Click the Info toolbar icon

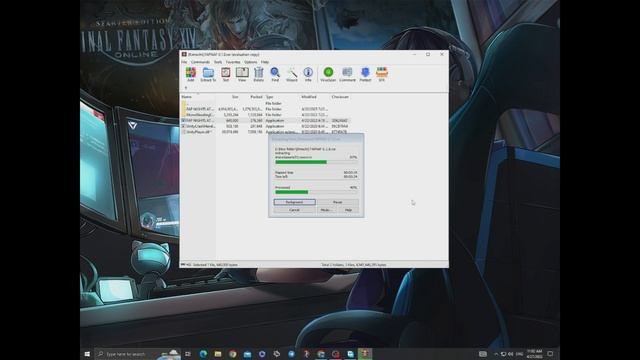(308, 74)
